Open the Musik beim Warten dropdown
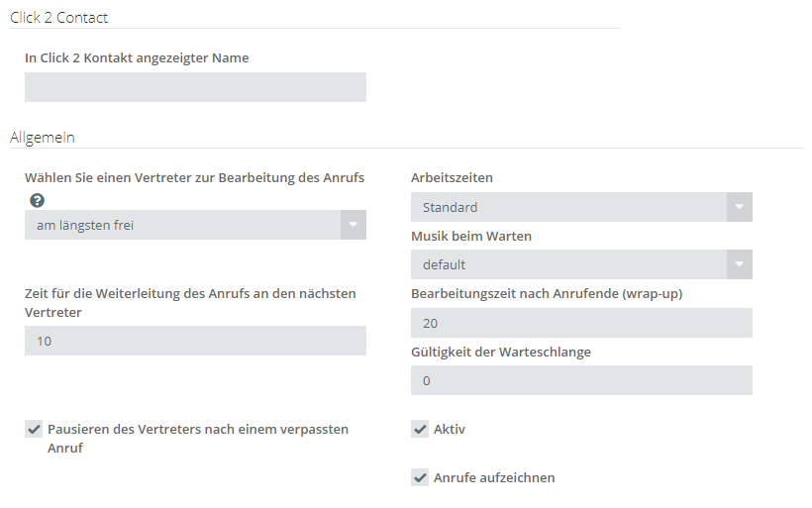 [581, 264]
